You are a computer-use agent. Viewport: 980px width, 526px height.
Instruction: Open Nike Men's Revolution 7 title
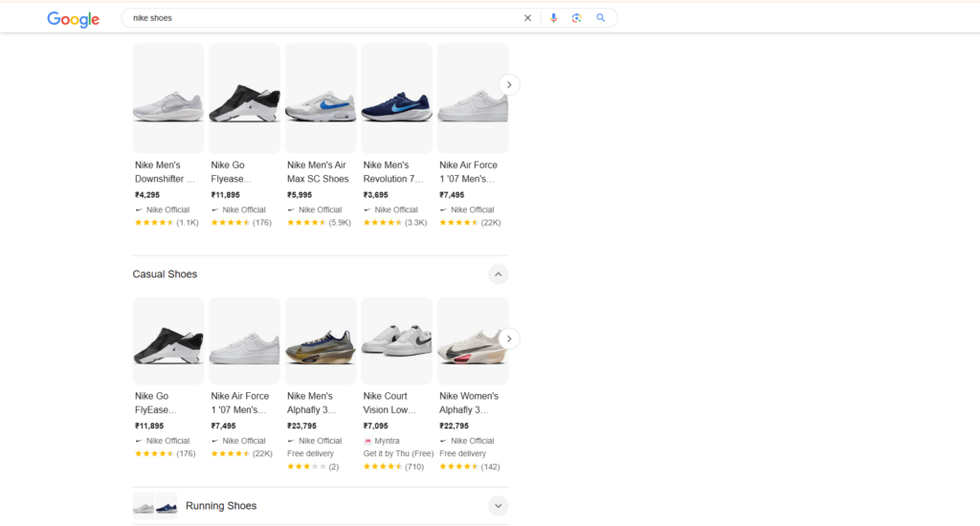tap(393, 172)
